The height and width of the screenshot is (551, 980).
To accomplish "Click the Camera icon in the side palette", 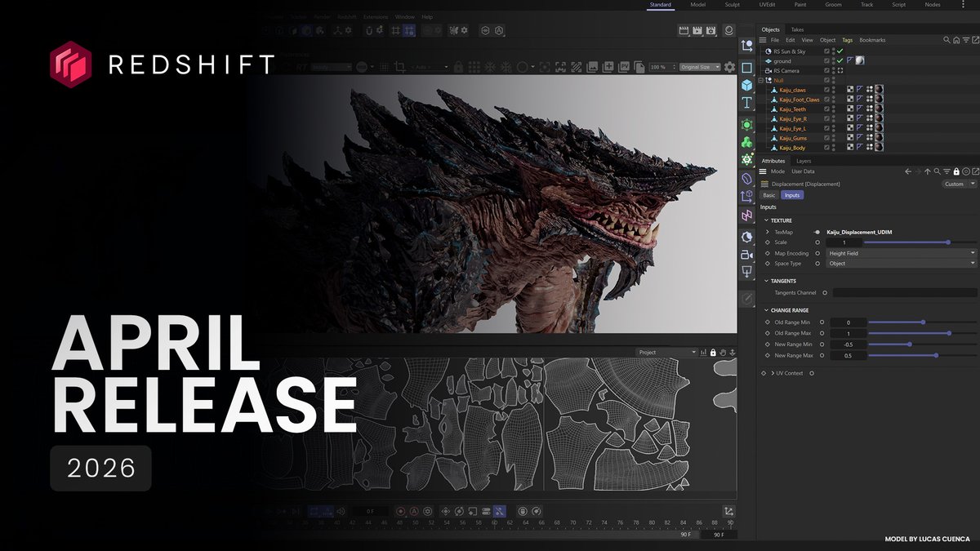I will [x=746, y=255].
